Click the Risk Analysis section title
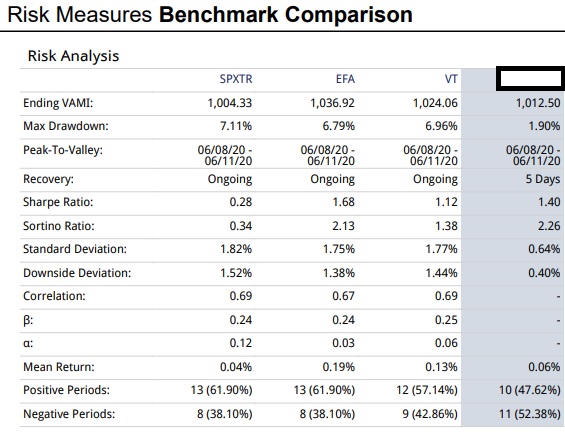 click(x=73, y=56)
